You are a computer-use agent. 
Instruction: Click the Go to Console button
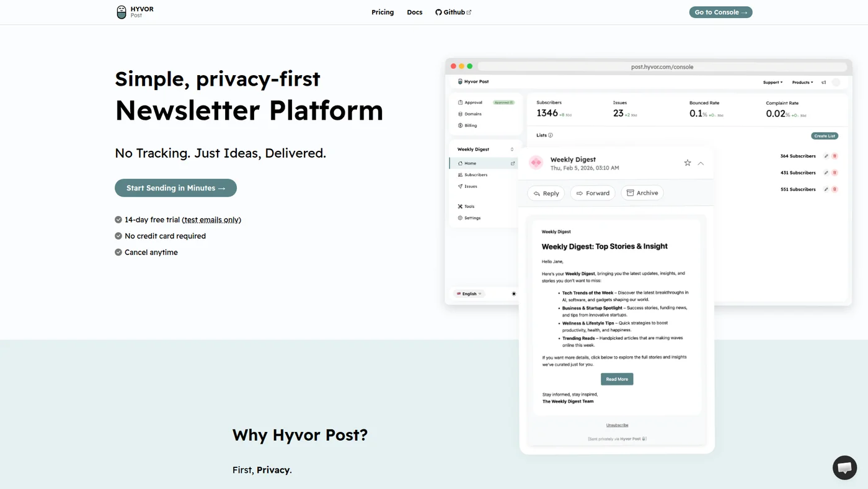coord(720,12)
